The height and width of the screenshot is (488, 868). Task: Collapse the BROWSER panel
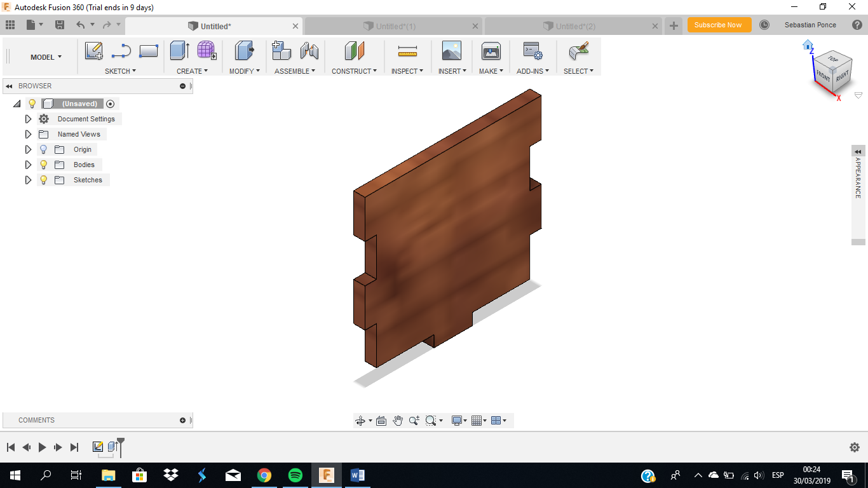[x=9, y=86]
